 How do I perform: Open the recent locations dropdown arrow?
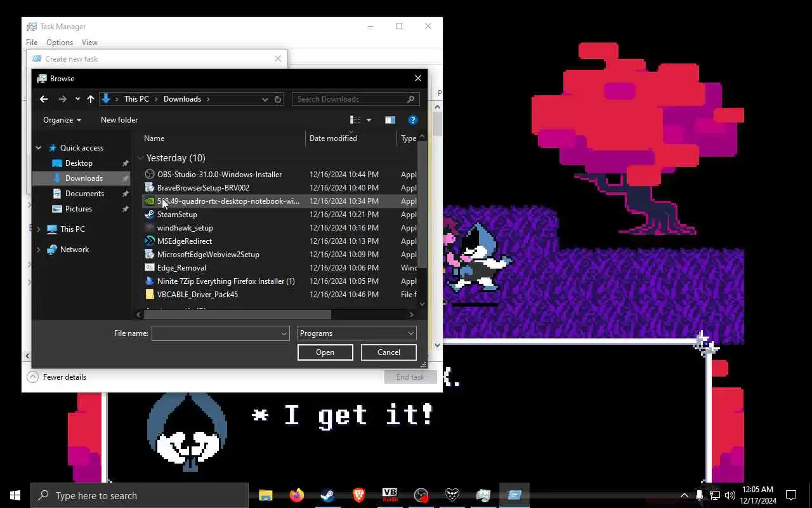[77, 99]
